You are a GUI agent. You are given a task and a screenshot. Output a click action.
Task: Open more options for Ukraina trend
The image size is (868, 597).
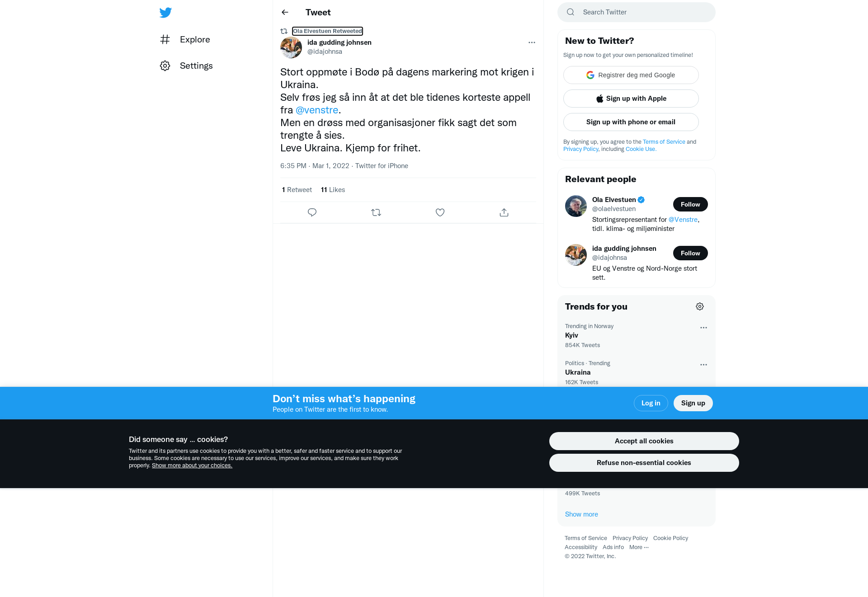coord(703,365)
